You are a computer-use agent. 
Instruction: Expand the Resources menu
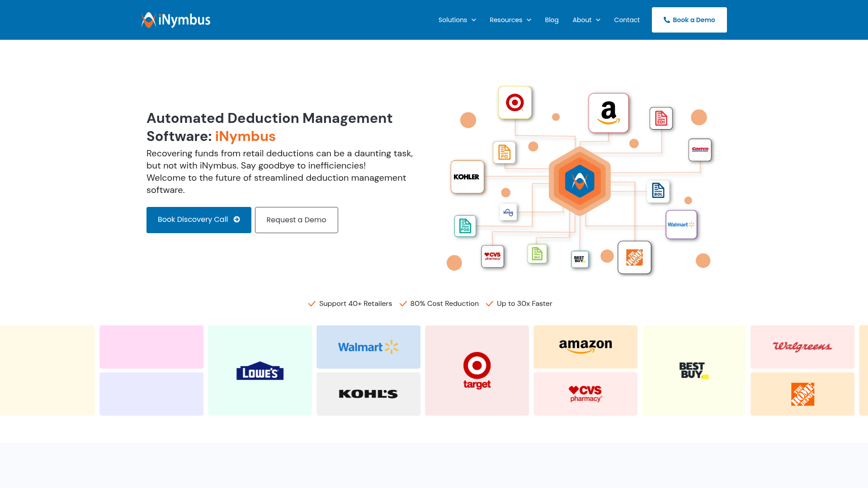510,20
